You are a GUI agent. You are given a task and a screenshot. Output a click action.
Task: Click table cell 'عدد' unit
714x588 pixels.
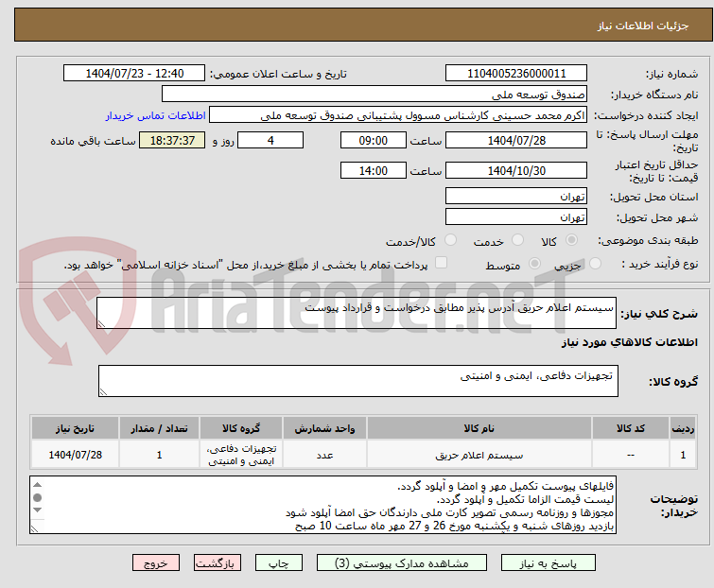point(324,455)
